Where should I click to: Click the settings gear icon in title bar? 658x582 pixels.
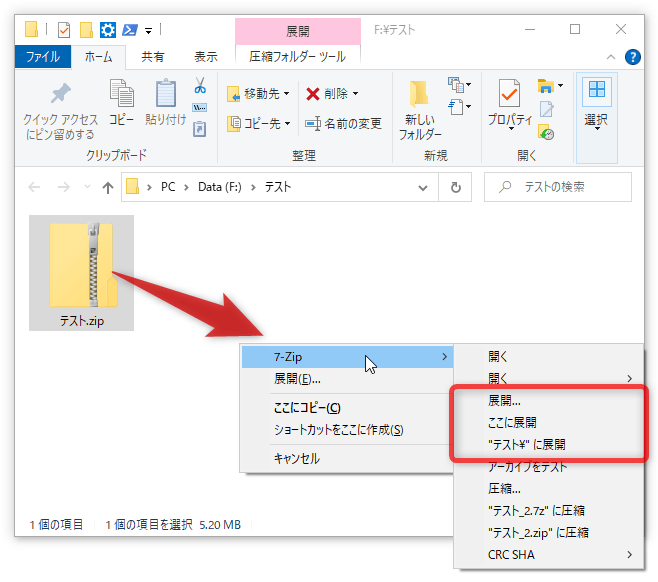pyautogui.click(x=108, y=30)
